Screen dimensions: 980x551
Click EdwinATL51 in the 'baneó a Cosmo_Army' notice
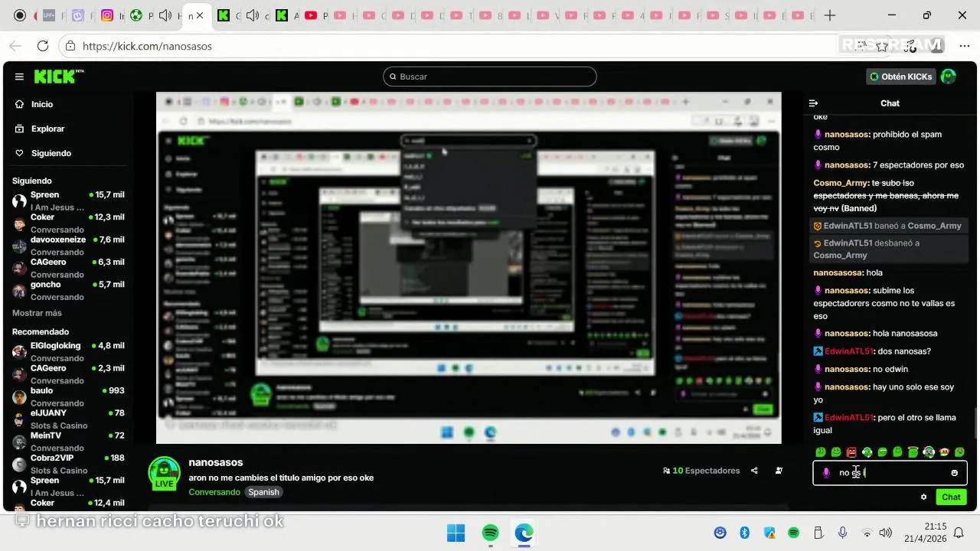pos(848,226)
